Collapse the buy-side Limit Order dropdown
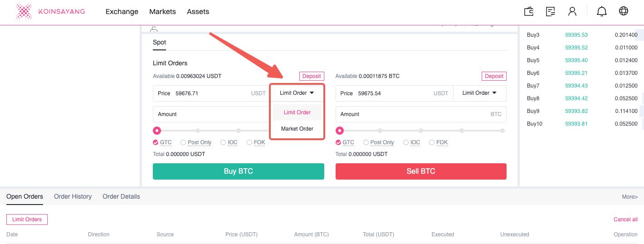This screenshot has width=644, height=244. 297,93
